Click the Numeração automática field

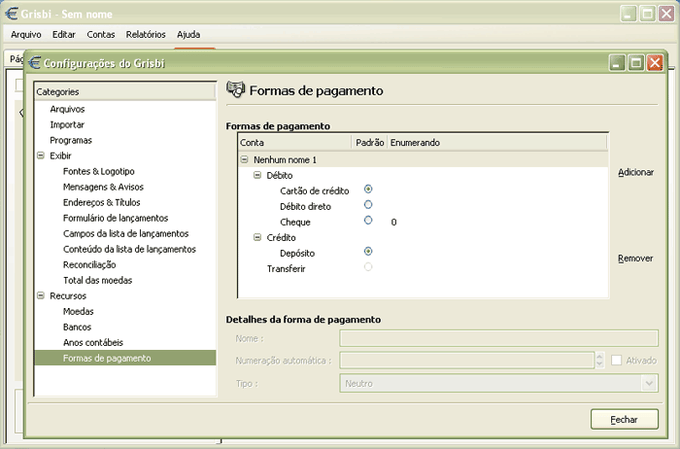tap(467, 360)
